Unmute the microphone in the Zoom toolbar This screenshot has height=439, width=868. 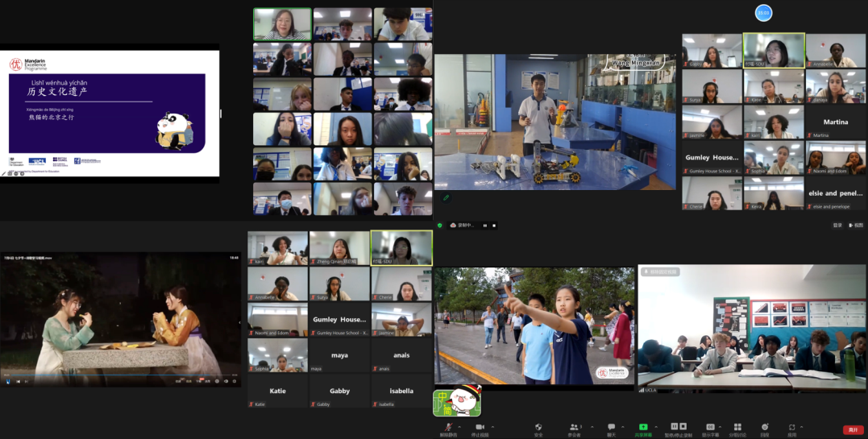click(448, 426)
